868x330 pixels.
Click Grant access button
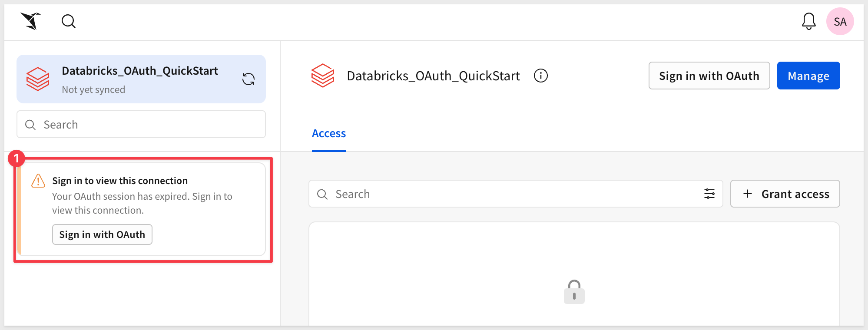785,194
